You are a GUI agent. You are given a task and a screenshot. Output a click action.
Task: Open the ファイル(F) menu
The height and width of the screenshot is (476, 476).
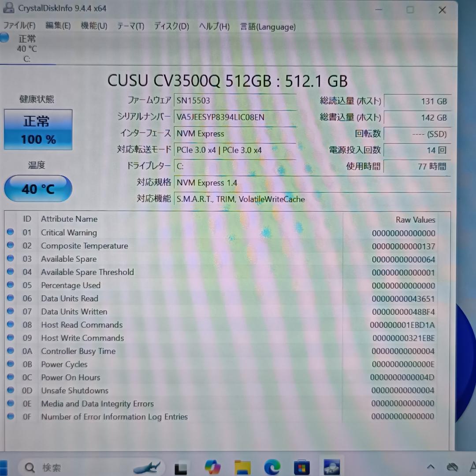tap(19, 26)
